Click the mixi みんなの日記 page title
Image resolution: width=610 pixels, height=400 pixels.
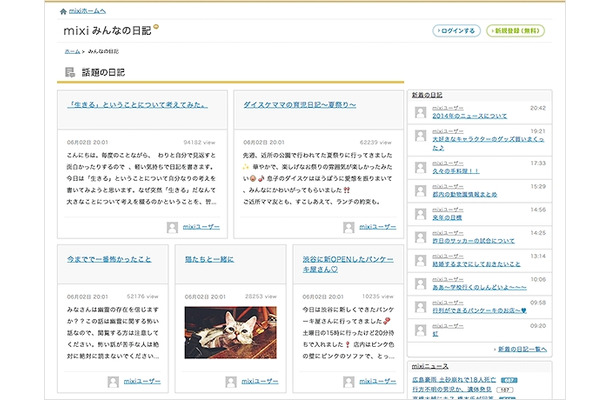click(107, 30)
